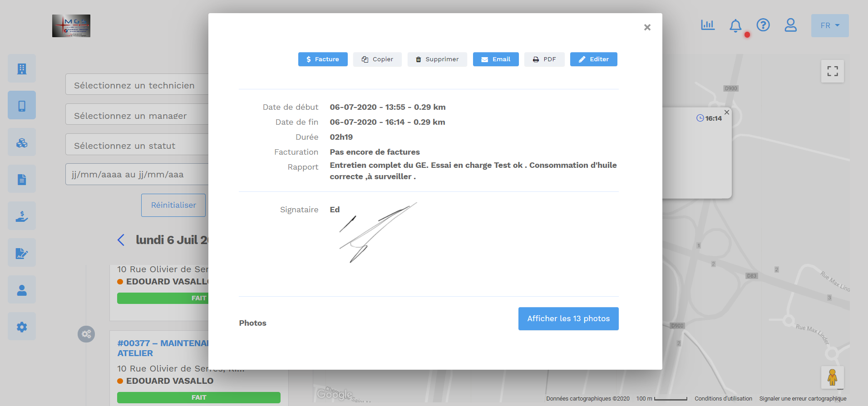
Task: Open the #00377 maintenance intervention link
Action: (163, 348)
